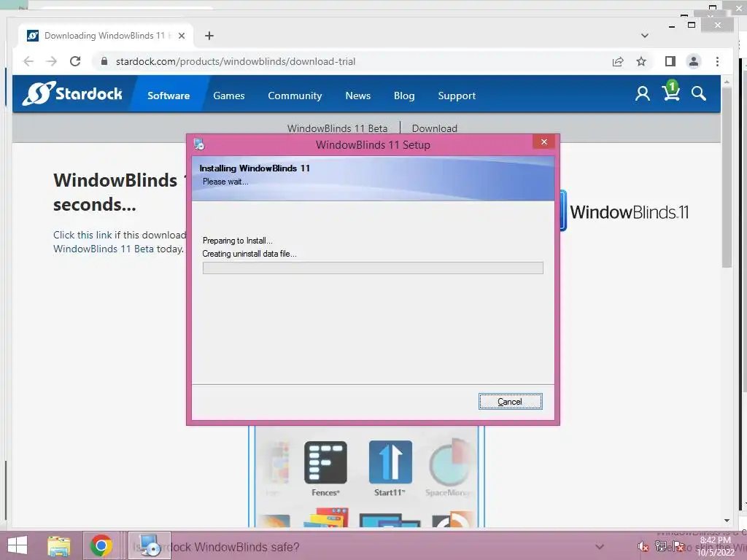Open the Chrome three-dot menu
Viewport: 747px width, 560px height.
pos(718,61)
